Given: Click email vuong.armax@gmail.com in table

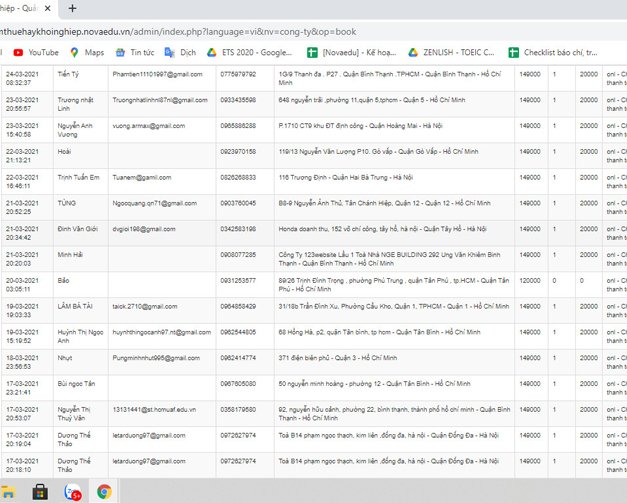Looking at the screenshot, I should (x=148, y=126).
